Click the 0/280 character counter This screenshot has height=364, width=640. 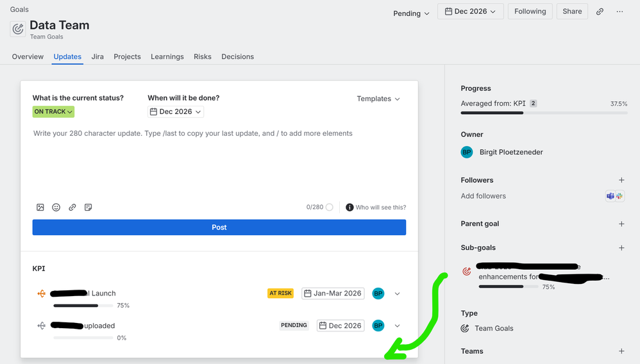coord(315,207)
